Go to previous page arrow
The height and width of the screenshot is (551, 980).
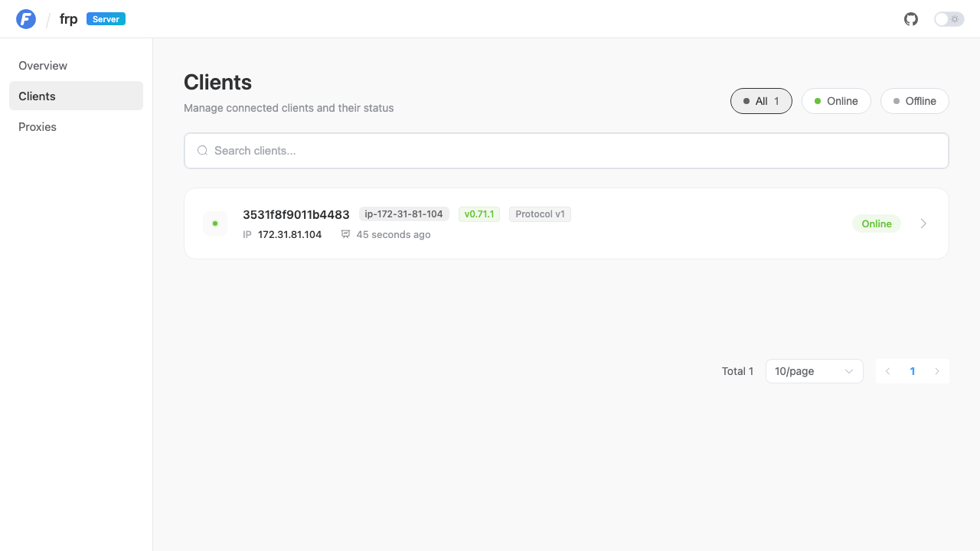pyautogui.click(x=888, y=371)
